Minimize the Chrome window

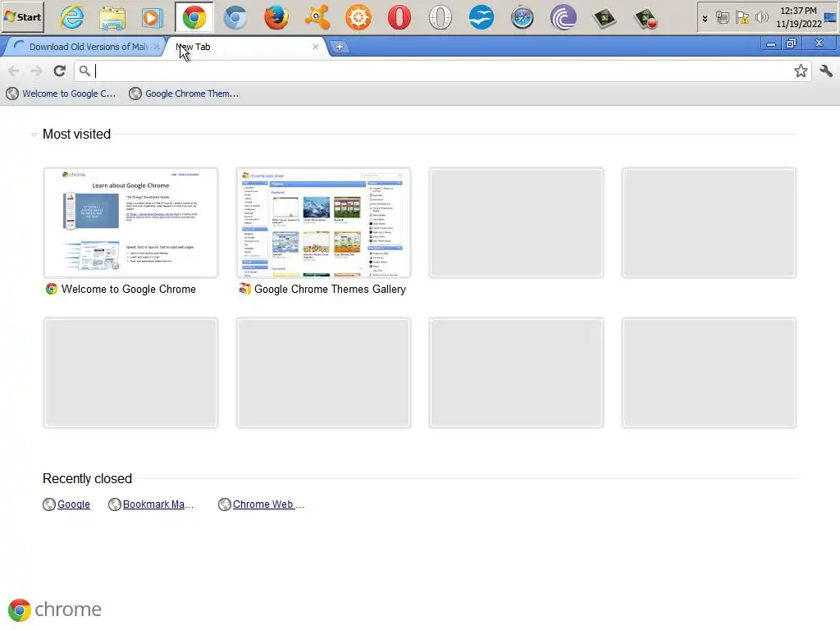(x=771, y=44)
